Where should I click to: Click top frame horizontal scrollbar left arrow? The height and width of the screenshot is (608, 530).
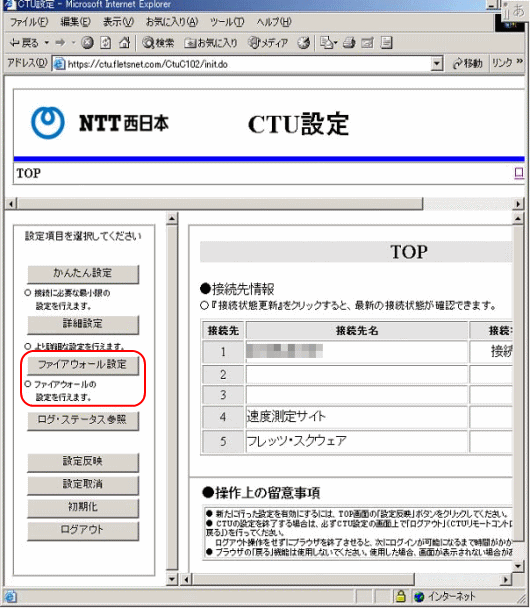[x=11, y=204]
